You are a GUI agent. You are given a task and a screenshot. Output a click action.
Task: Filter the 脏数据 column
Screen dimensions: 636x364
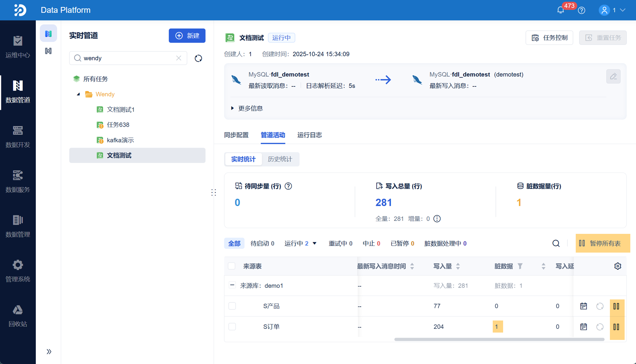[x=520, y=266]
